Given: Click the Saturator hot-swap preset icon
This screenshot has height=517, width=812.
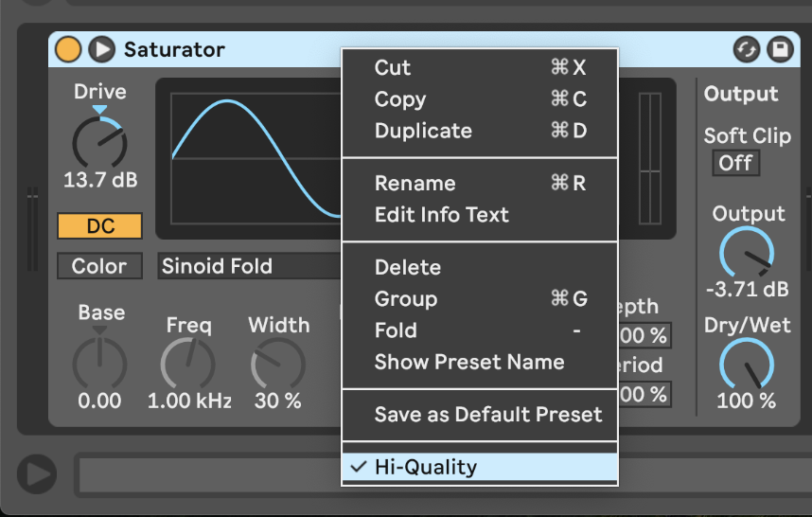Looking at the screenshot, I should pos(747,50).
